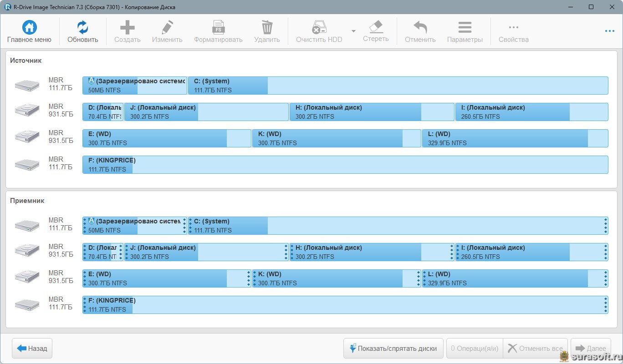The image size is (623, 364).
Task: Select destination partition I: (Локальный диск)
Action: pos(532,252)
